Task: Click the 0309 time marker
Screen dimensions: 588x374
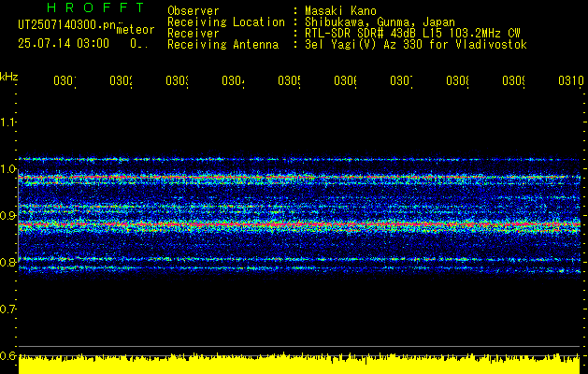Action: pos(513,80)
